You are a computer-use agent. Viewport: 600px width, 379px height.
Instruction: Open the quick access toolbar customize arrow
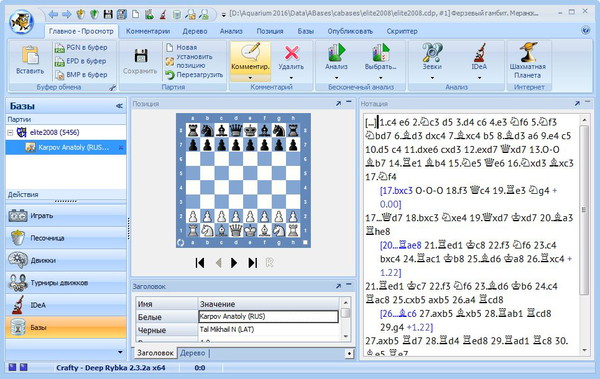click(x=224, y=15)
